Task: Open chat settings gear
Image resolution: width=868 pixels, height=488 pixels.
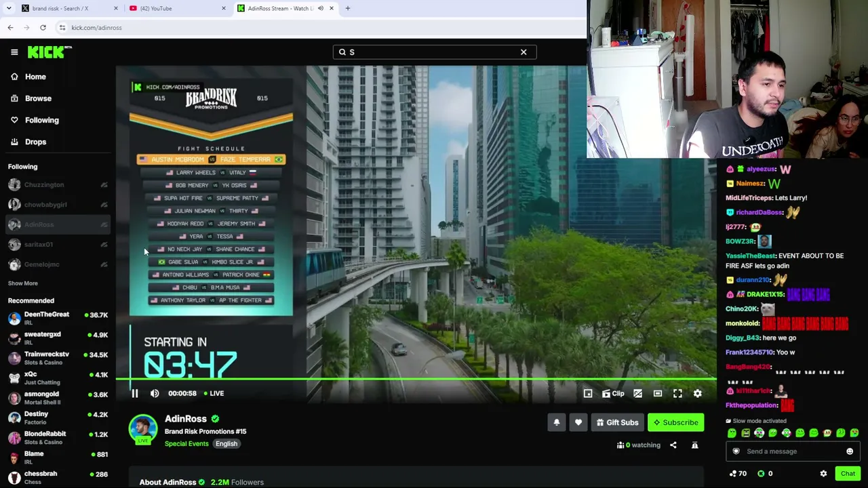Action: pos(823,474)
